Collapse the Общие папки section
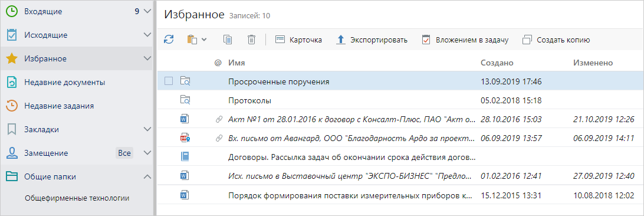 pyautogui.click(x=147, y=176)
